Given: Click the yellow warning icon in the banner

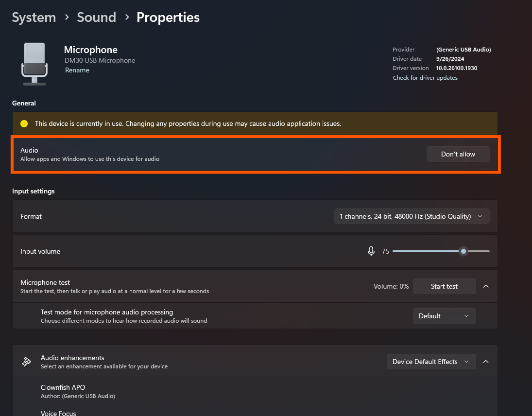Looking at the screenshot, I should point(24,123).
